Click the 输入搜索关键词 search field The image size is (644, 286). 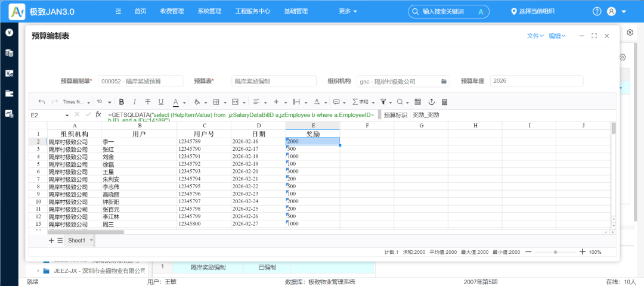pos(448,11)
